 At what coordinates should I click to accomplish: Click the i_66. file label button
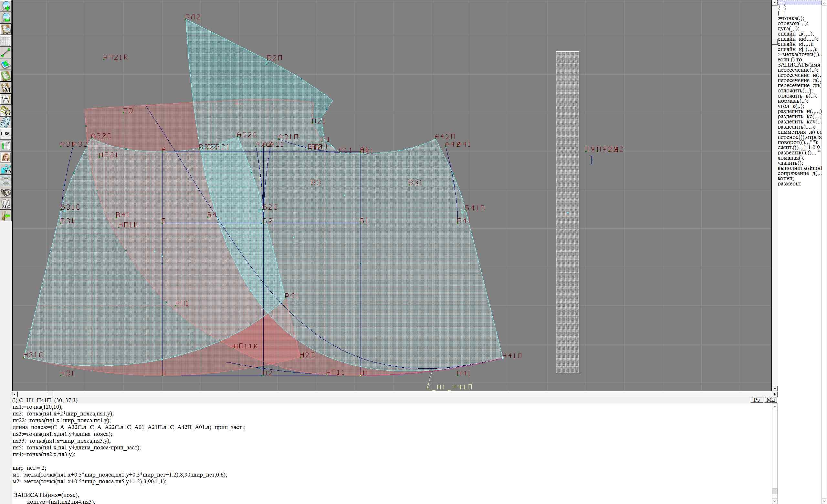click(x=6, y=134)
